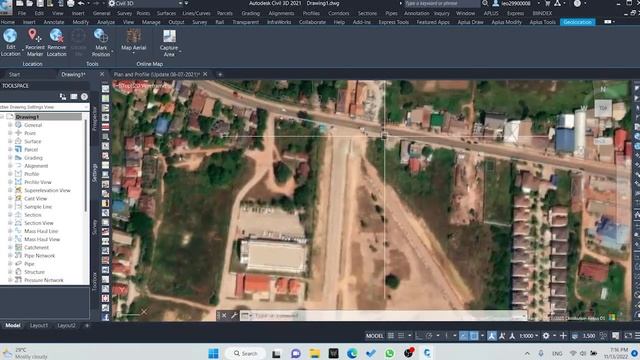Click the status bar customization menu icon
The height and width of the screenshot is (360, 640).
tap(637, 336)
